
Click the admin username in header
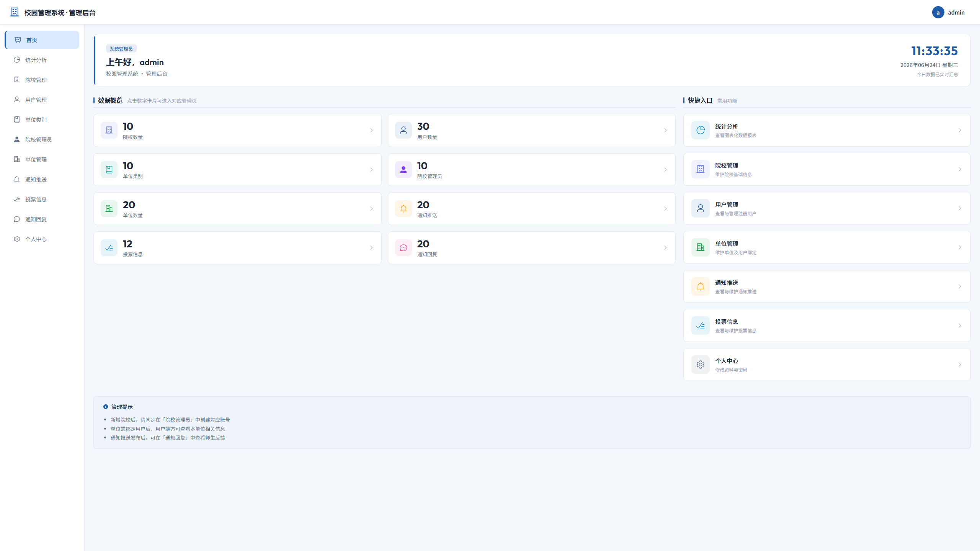pos(956,13)
